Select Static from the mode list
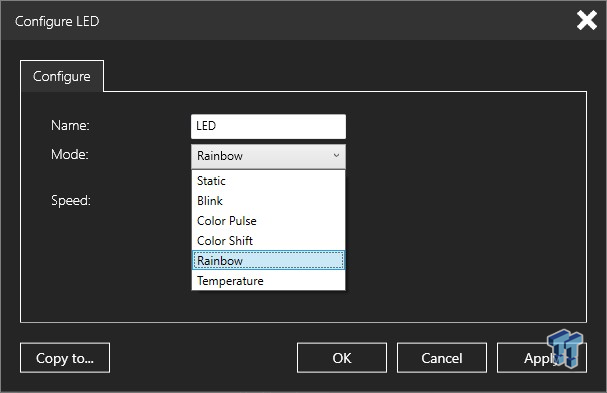Image resolution: width=607 pixels, height=393 pixels. point(268,181)
